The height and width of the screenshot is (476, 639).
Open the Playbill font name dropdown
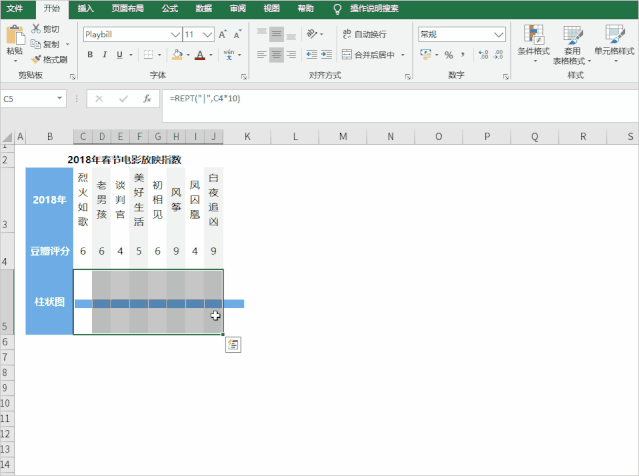click(175, 34)
